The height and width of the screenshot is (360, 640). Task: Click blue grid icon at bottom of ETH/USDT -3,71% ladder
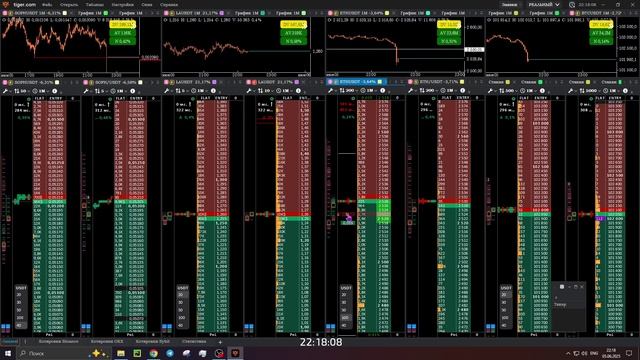pyautogui.click(x=411, y=327)
